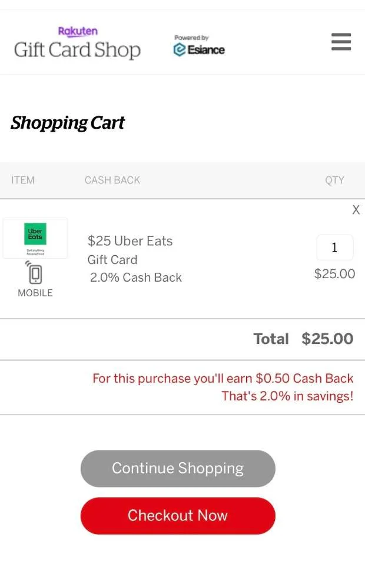365x588 pixels.
Task: Click the MOBILE delivery label
Action: click(35, 293)
